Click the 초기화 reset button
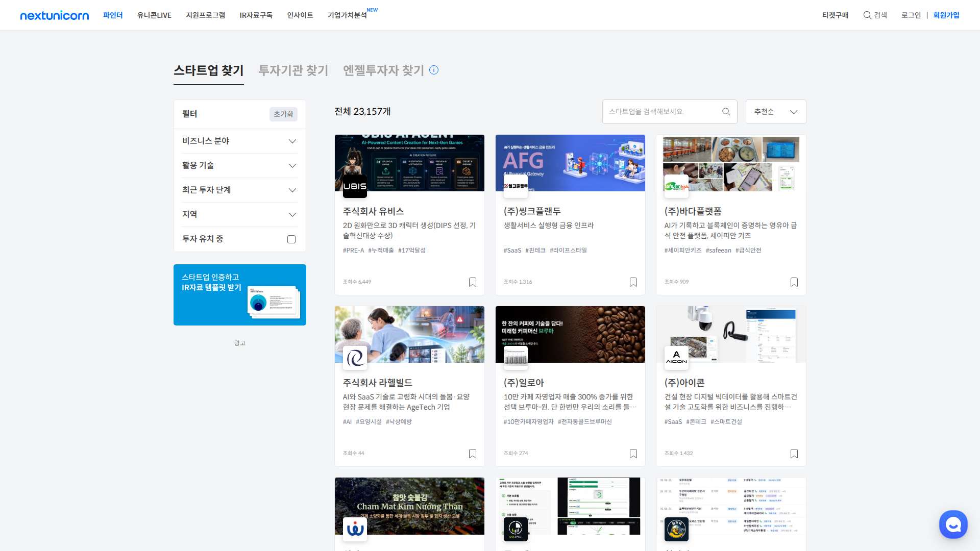 (x=283, y=114)
